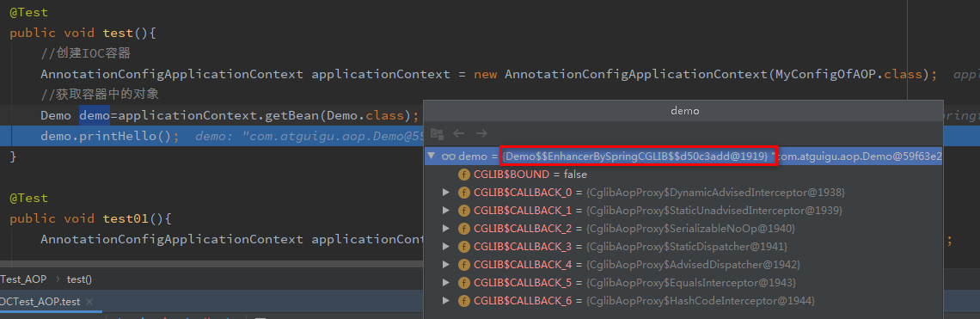The image size is (980, 319).
Task: Click value {CglibAopProxy$AdvisedDispatcher@1942}
Action: [693, 265]
